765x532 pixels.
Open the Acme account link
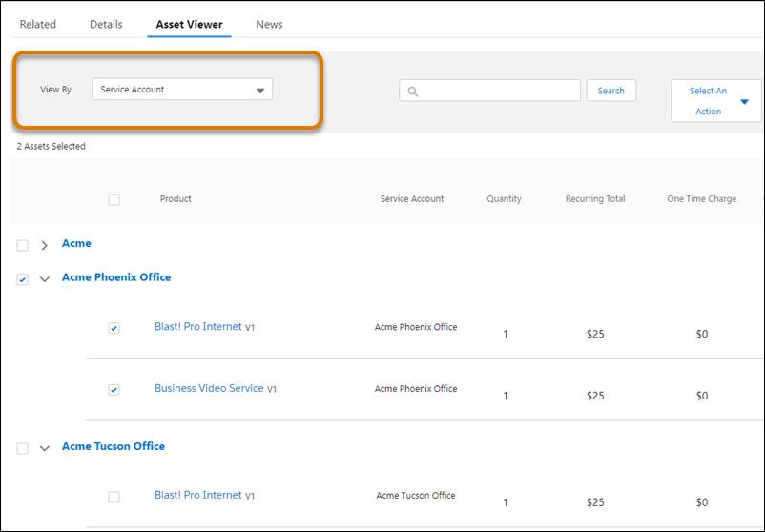(76, 243)
